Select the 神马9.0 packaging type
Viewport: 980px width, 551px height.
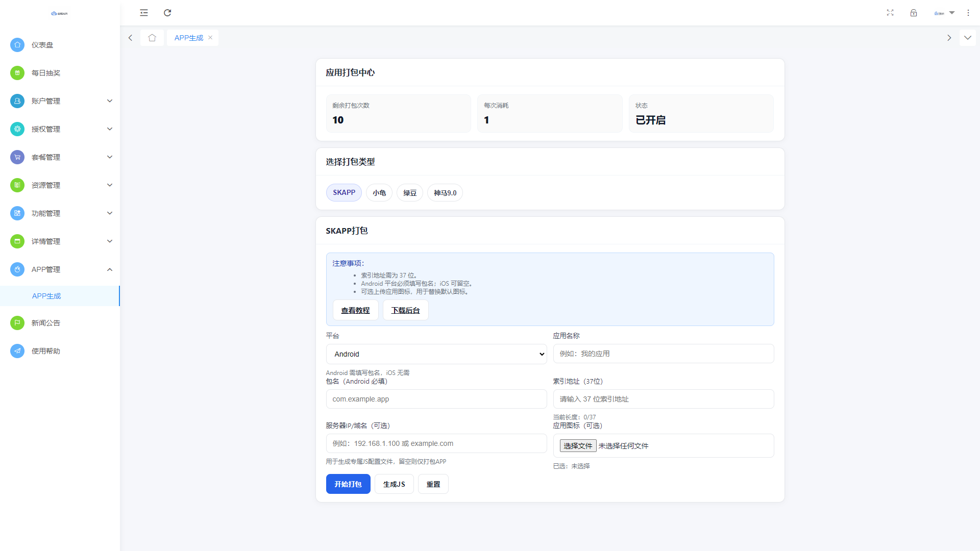445,193
